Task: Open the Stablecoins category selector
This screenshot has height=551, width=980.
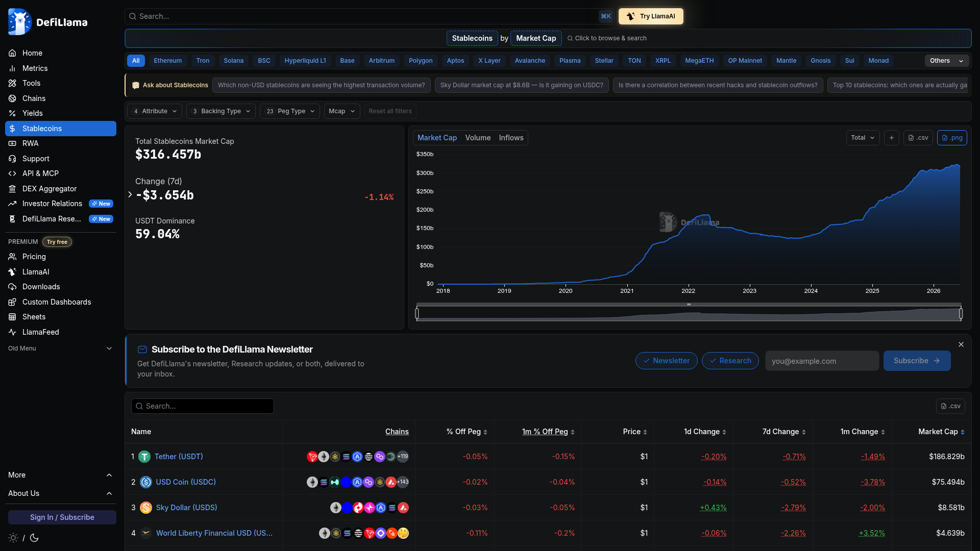Action: pyautogui.click(x=472, y=38)
